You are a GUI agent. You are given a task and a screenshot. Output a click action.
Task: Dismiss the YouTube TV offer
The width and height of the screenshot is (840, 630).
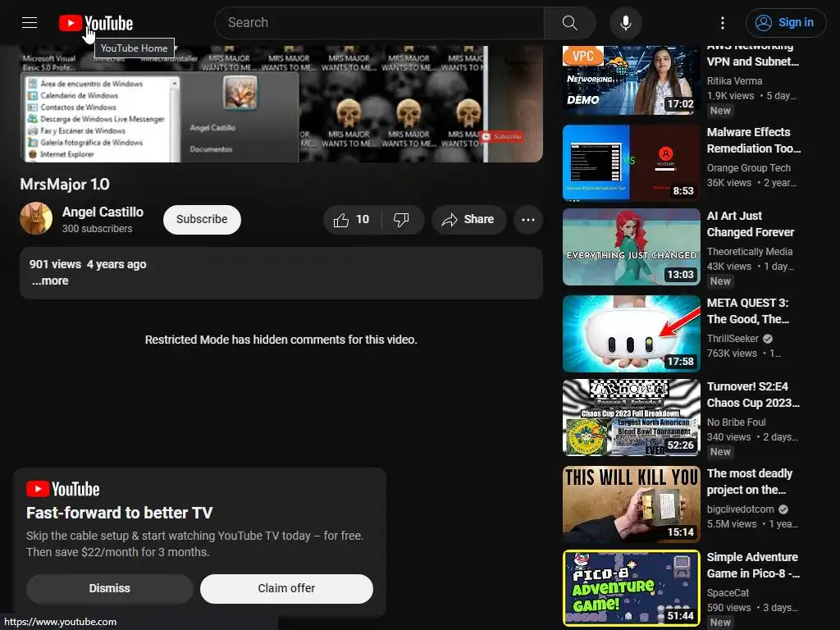click(109, 588)
